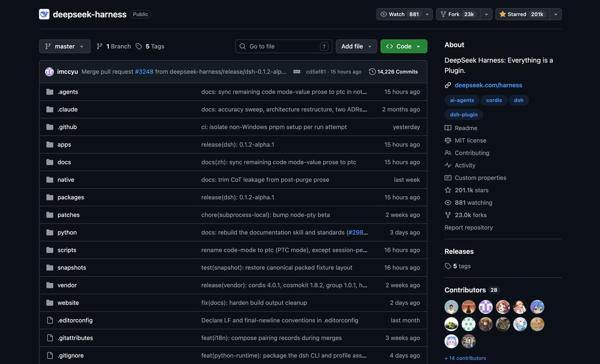This screenshot has width=600, height=364.
Task: Open commit hash cd5ef81
Action: click(x=316, y=72)
